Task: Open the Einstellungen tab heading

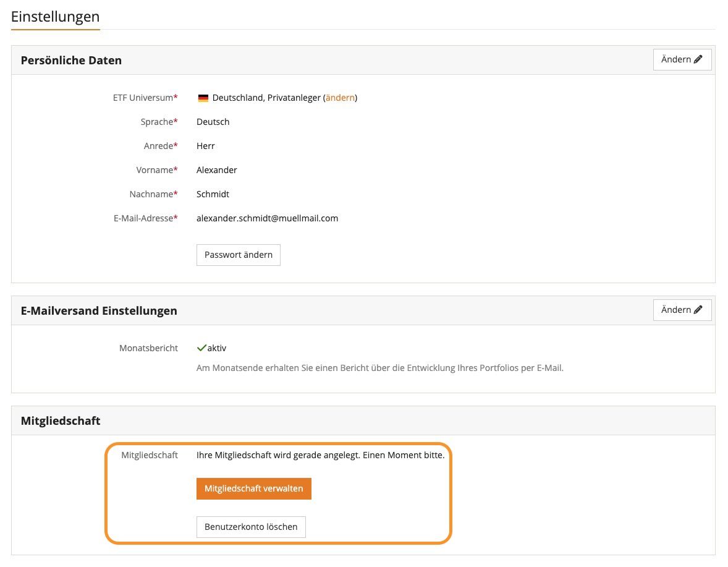Action: (55, 17)
